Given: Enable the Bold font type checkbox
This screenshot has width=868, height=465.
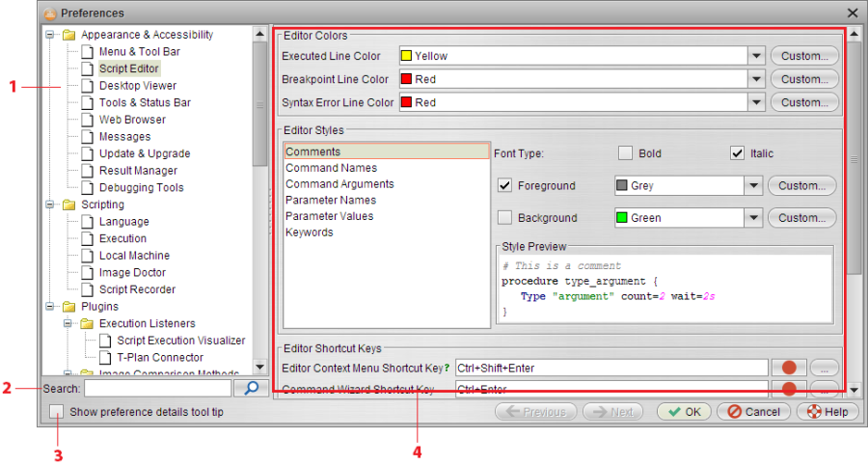Looking at the screenshot, I should [x=625, y=153].
